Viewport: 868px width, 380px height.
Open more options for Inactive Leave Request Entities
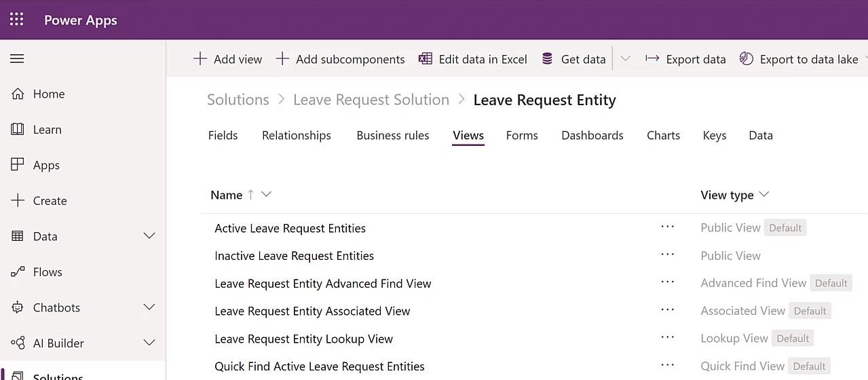(668, 255)
